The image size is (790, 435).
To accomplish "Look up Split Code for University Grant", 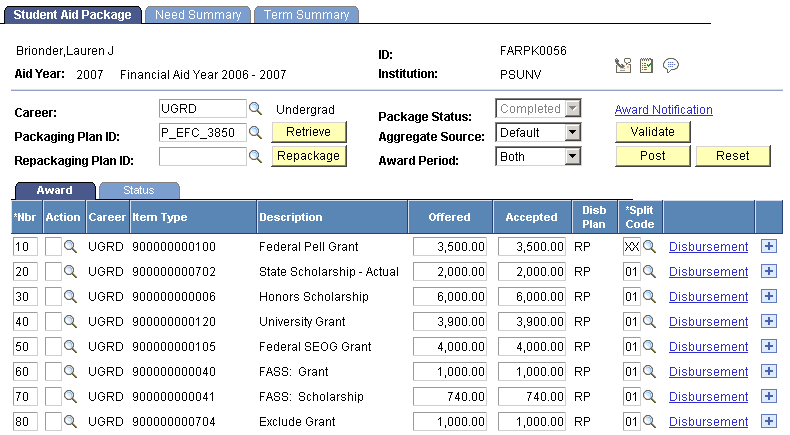I will click(x=649, y=322).
